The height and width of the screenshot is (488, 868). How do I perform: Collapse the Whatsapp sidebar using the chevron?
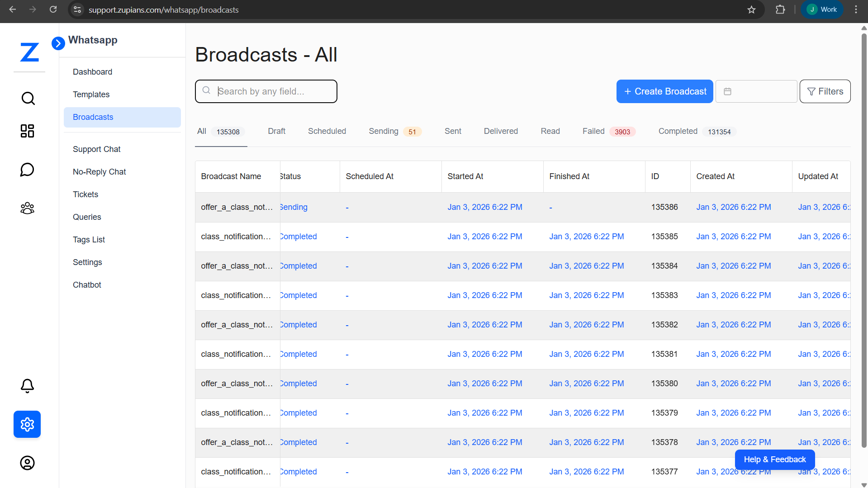coord(58,43)
